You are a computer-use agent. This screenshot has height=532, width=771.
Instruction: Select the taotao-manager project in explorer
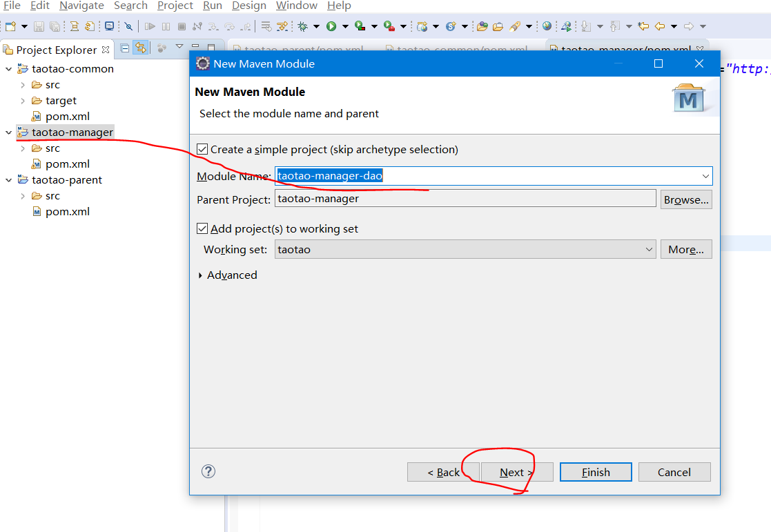[72, 132]
